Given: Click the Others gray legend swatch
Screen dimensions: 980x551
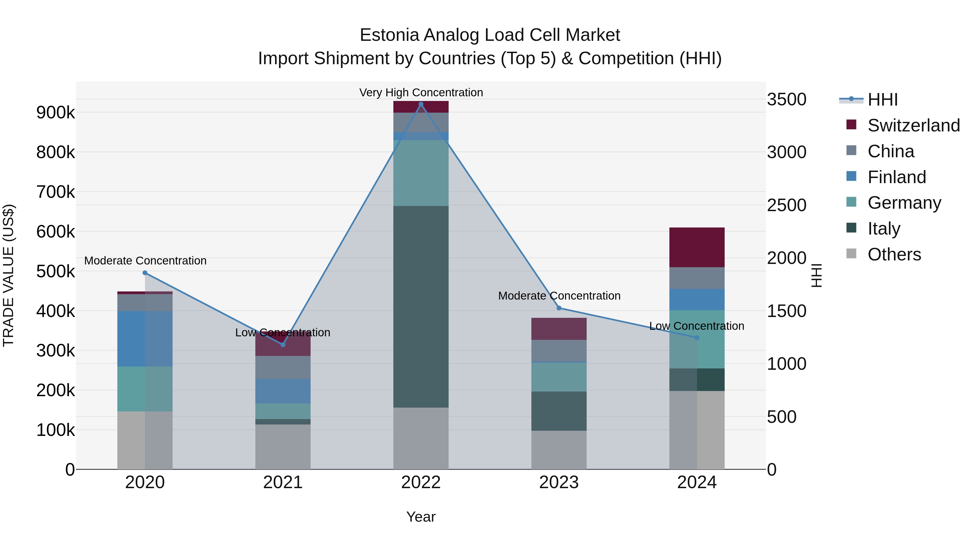Looking at the screenshot, I should 852,254.
